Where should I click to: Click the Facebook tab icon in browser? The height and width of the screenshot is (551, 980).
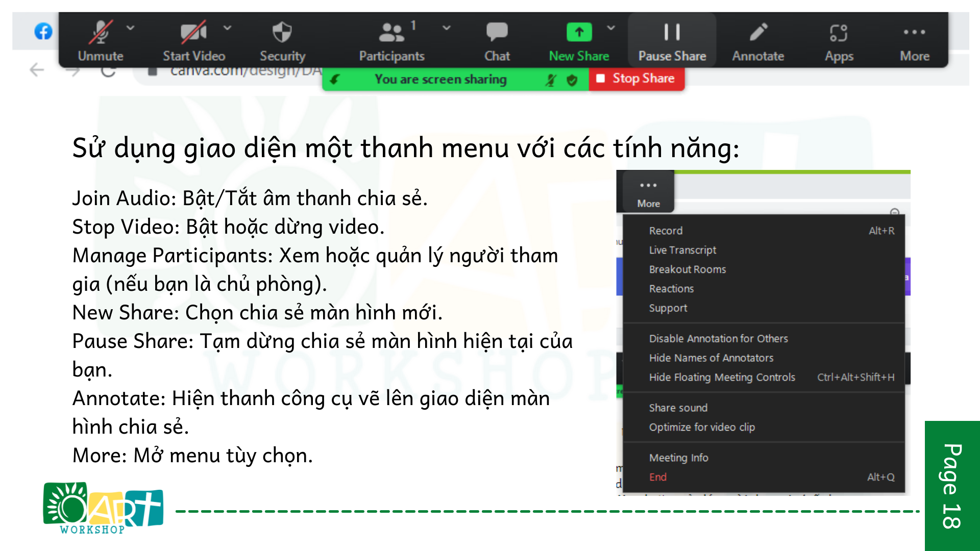[43, 32]
